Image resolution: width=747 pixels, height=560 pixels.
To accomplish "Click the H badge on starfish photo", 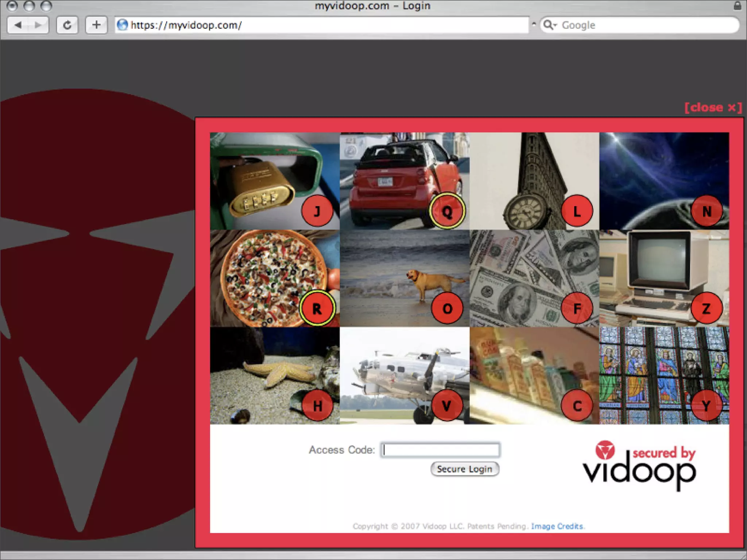I will point(317,405).
